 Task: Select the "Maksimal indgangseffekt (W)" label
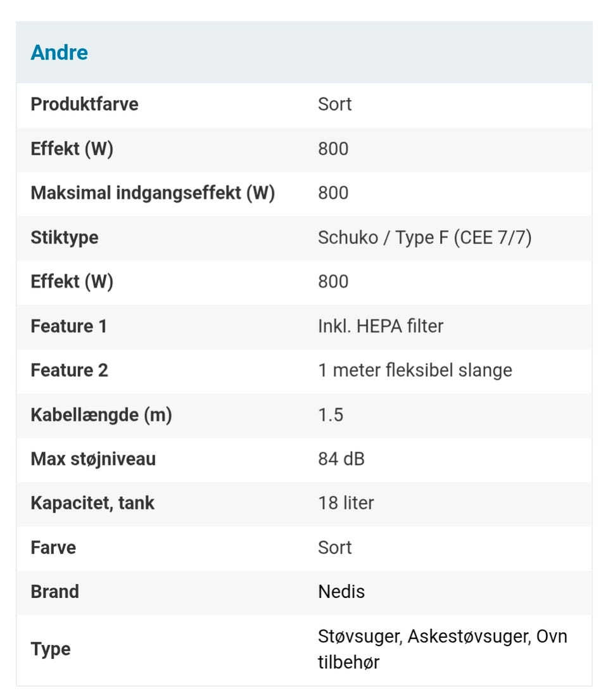tap(153, 193)
